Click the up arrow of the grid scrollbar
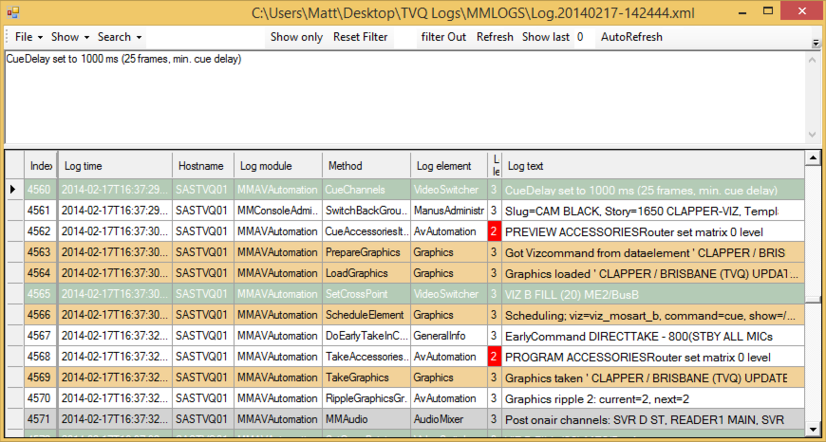 814,158
